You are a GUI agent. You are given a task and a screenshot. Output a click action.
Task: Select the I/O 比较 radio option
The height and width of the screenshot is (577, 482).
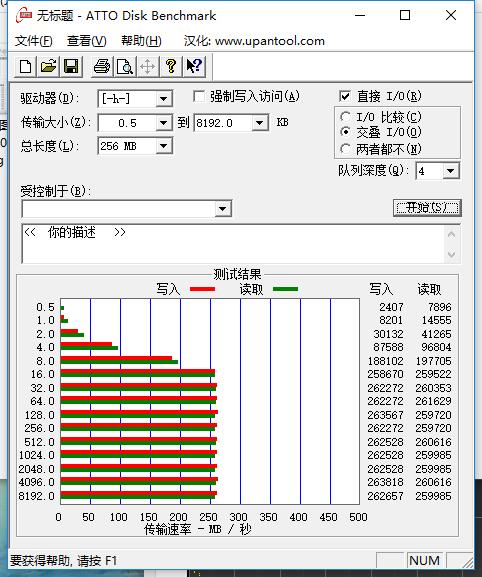click(345, 117)
